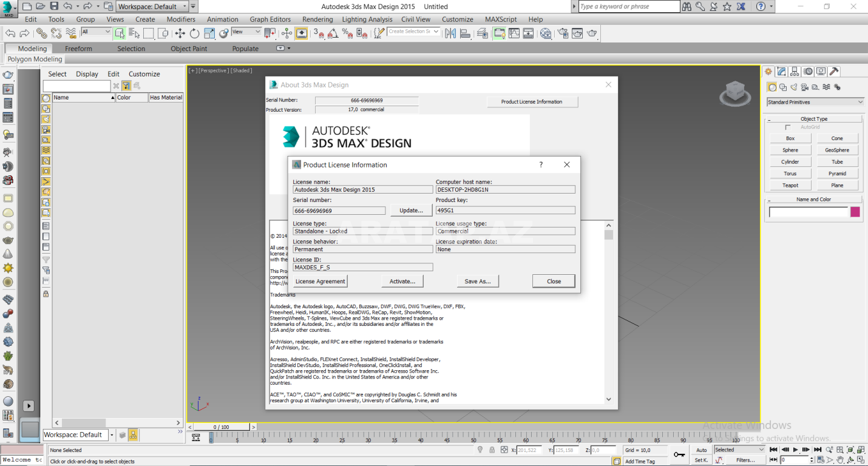Switch to the Object Paint ribbon tab
The image size is (868, 466).
point(189,49)
